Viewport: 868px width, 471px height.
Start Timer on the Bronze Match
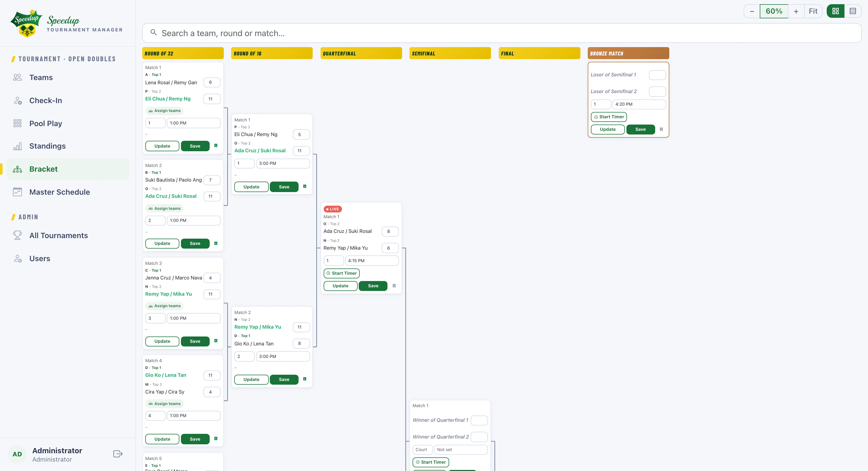(x=609, y=117)
